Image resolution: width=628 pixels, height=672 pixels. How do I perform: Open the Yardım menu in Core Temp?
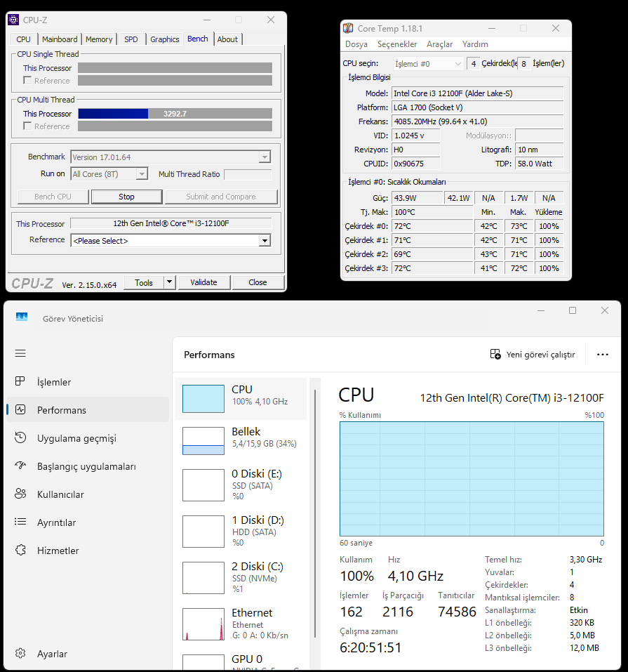[475, 44]
